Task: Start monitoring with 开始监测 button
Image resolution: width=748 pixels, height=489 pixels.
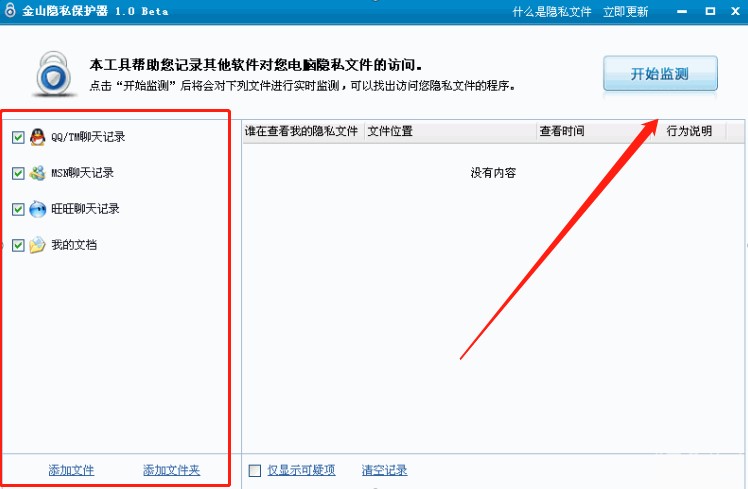Action: [x=660, y=73]
